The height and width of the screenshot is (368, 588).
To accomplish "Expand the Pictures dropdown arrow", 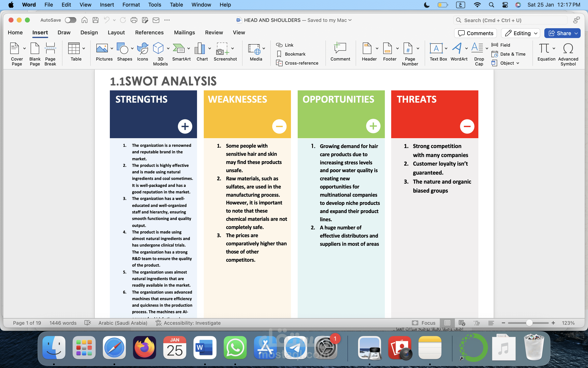I will click(x=112, y=48).
